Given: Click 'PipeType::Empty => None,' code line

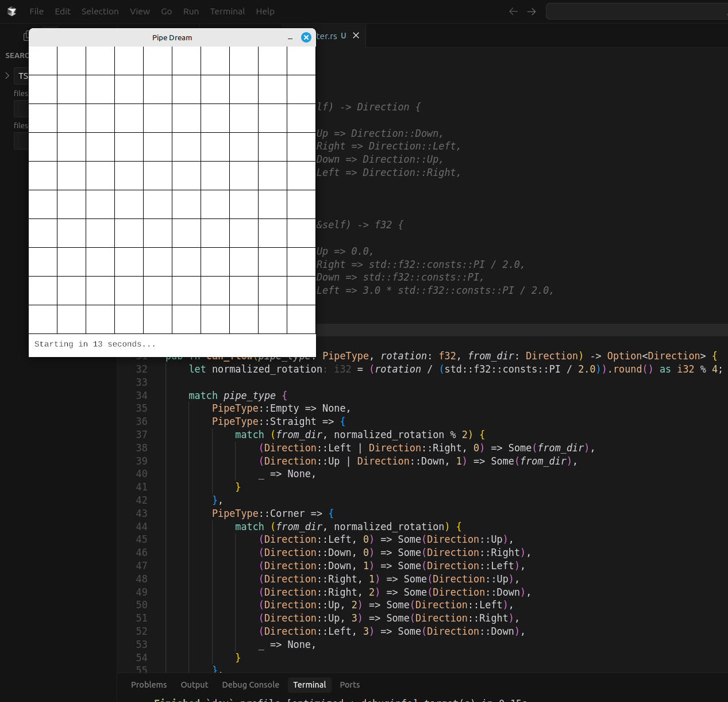Looking at the screenshot, I should point(281,408).
